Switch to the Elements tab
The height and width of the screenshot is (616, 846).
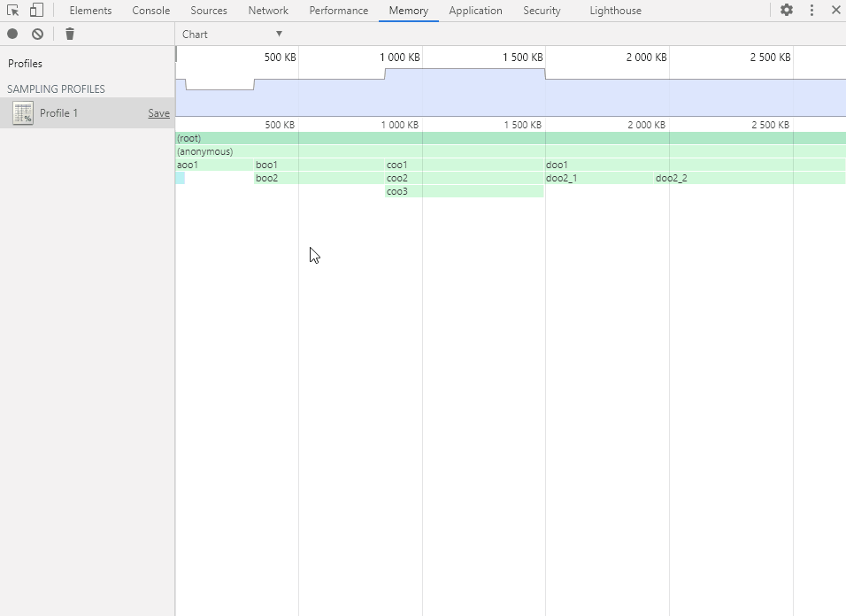click(x=90, y=11)
